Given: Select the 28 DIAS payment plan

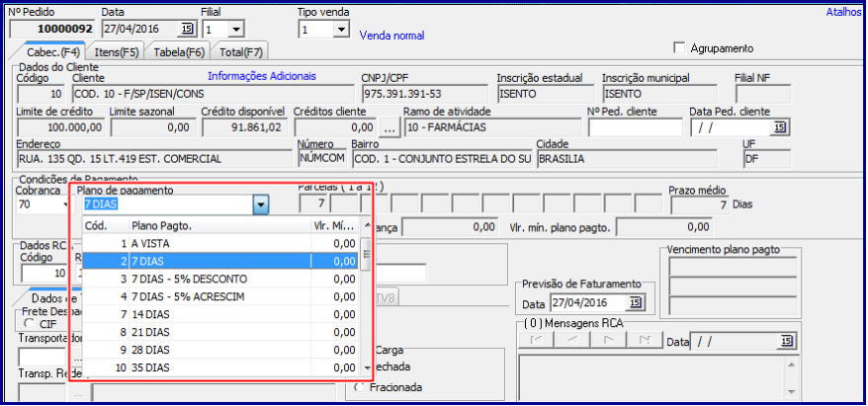Looking at the screenshot, I should point(220,350).
